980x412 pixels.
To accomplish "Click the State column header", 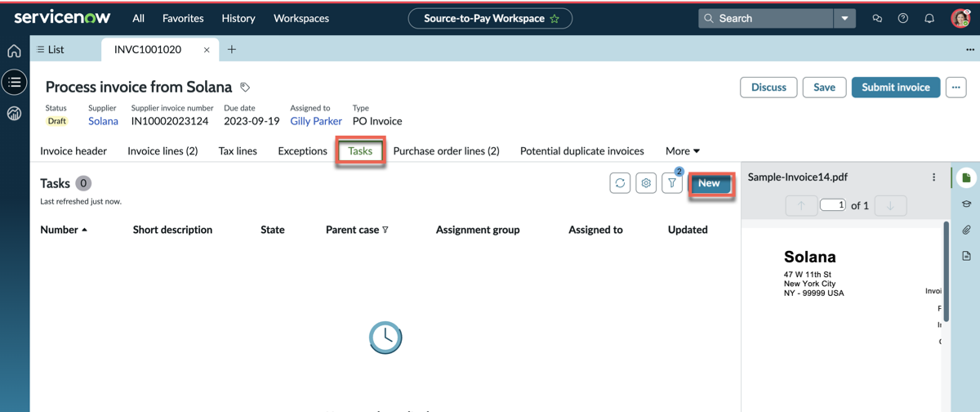I will (273, 230).
